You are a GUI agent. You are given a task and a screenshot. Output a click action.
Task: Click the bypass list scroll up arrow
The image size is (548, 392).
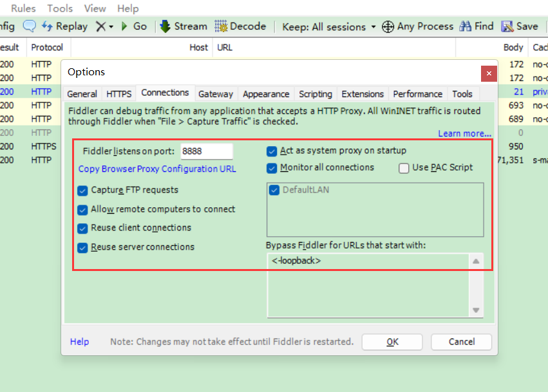click(x=476, y=261)
